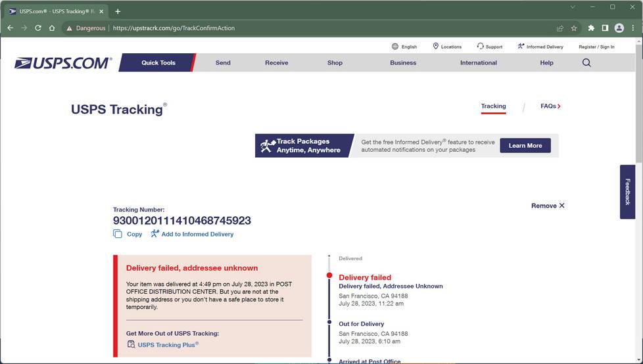This screenshot has height=364, width=643.
Task: Open the Send menu
Action: pyautogui.click(x=223, y=62)
